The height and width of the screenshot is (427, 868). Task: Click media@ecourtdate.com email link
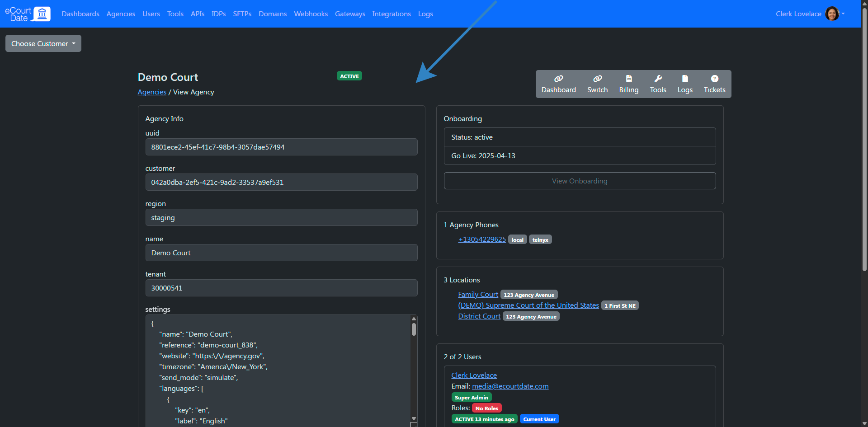(x=510, y=386)
